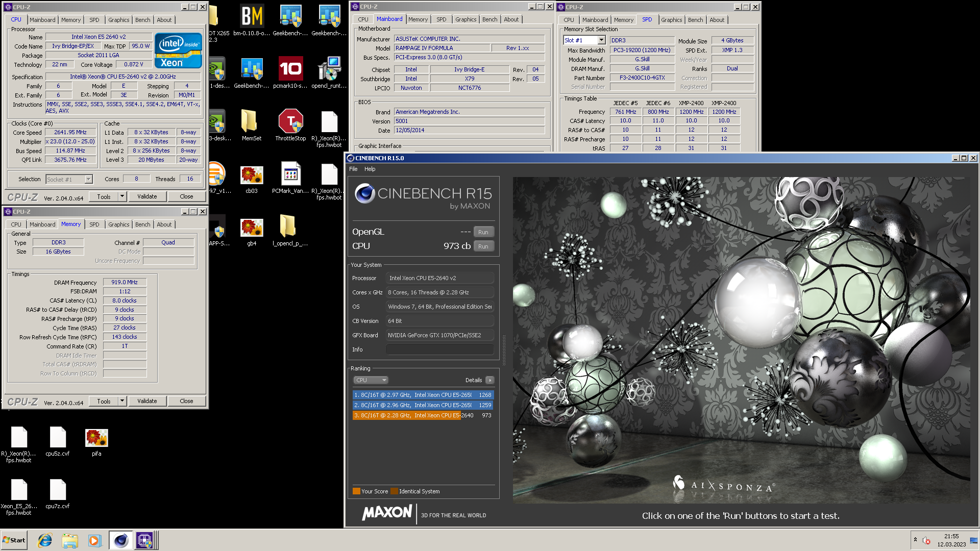Click the Start button
This screenshot has height=551, width=980.
pyautogui.click(x=14, y=540)
